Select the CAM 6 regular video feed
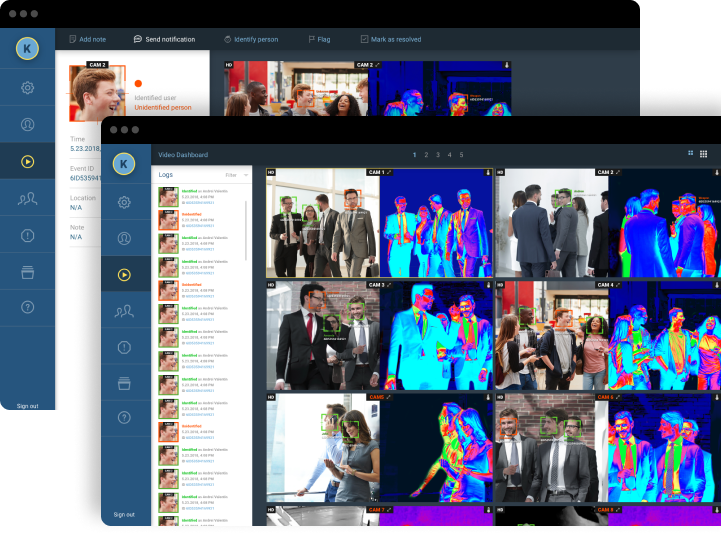Viewport: 721px width, 536px height. pyautogui.click(x=552, y=447)
